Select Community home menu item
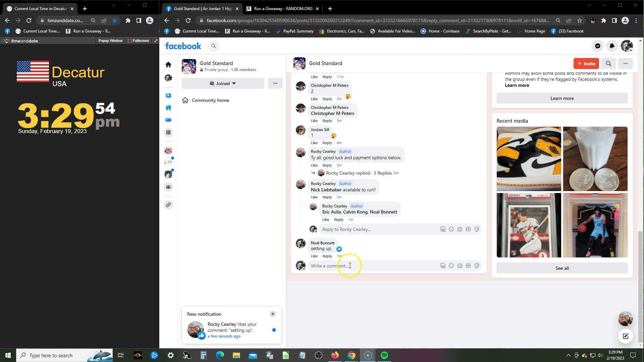The height and width of the screenshot is (362, 644). pos(210,100)
